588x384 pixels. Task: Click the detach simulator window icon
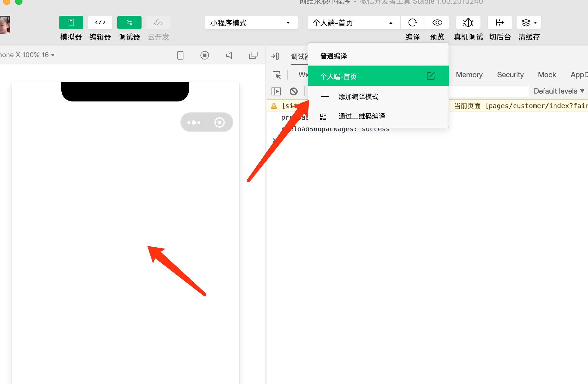[253, 55]
